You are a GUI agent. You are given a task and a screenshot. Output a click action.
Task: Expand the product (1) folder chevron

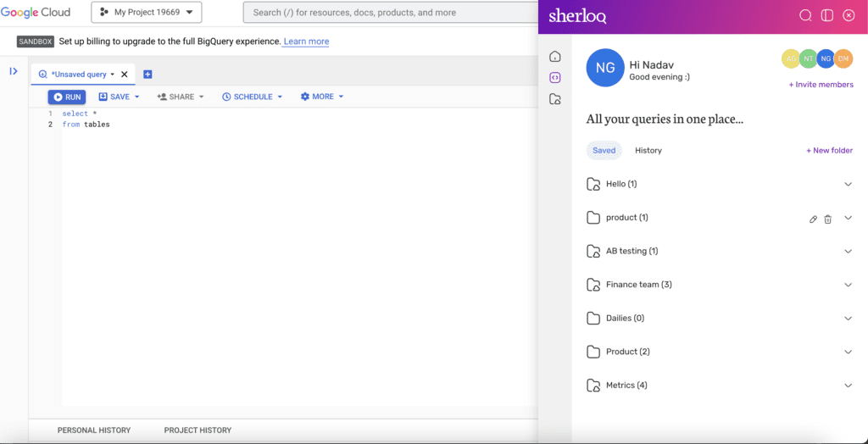(848, 218)
